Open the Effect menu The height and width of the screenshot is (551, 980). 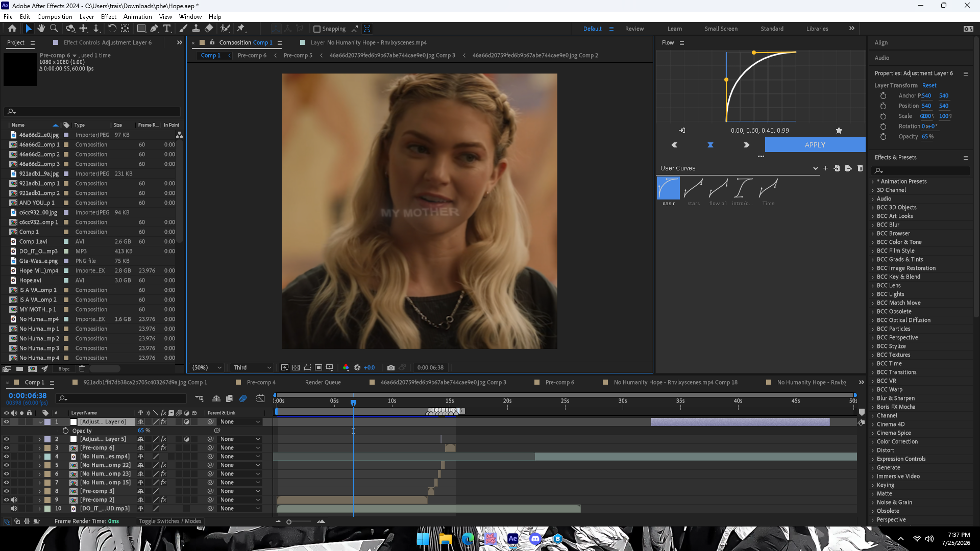109,17
